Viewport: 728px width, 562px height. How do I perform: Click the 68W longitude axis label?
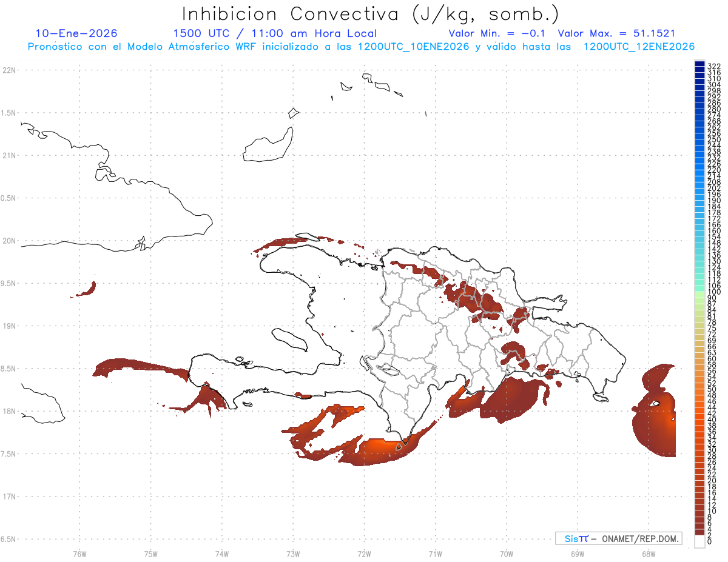click(x=648, y=554)
